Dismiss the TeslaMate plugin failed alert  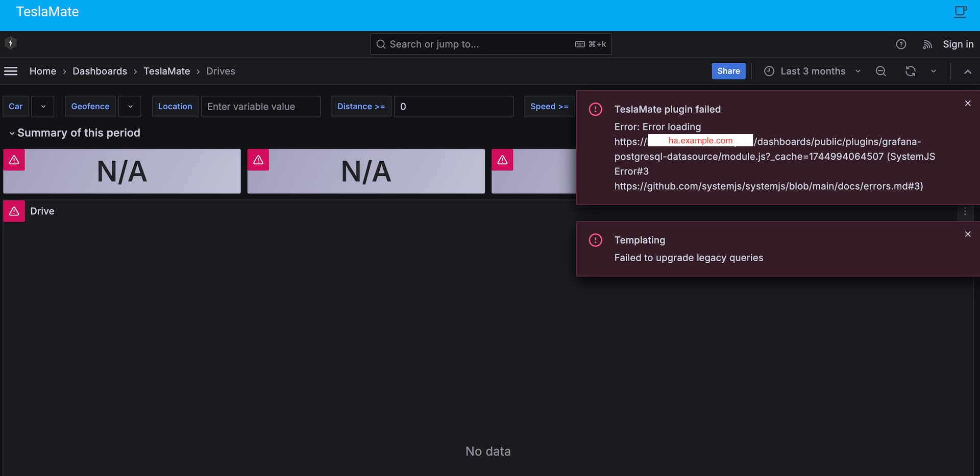(x=967, y=103)
